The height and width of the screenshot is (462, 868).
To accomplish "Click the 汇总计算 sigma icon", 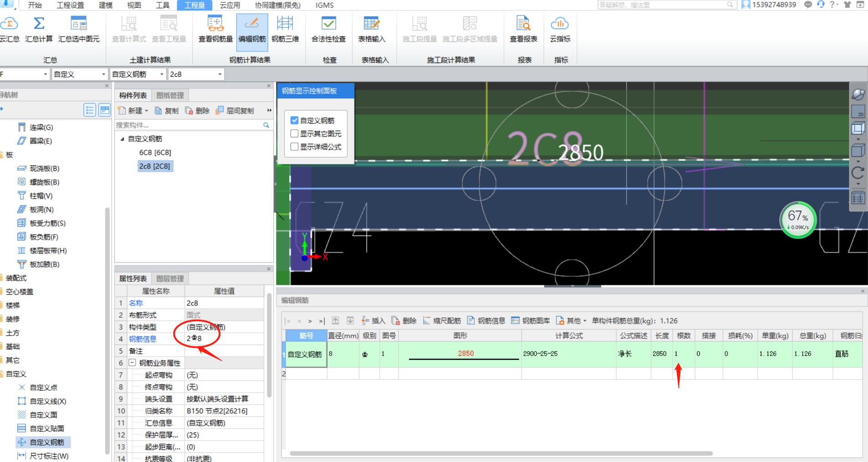I will (x=39, y=23).
